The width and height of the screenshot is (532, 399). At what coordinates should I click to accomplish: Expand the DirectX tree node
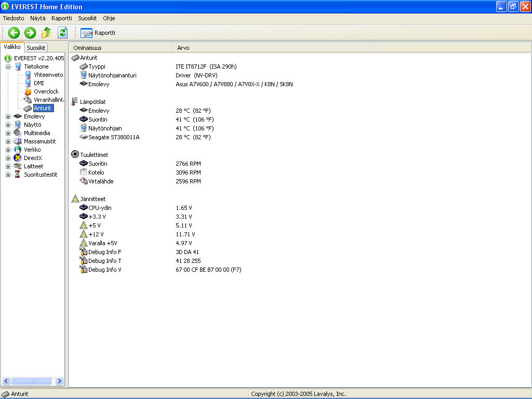coord(8,158)
